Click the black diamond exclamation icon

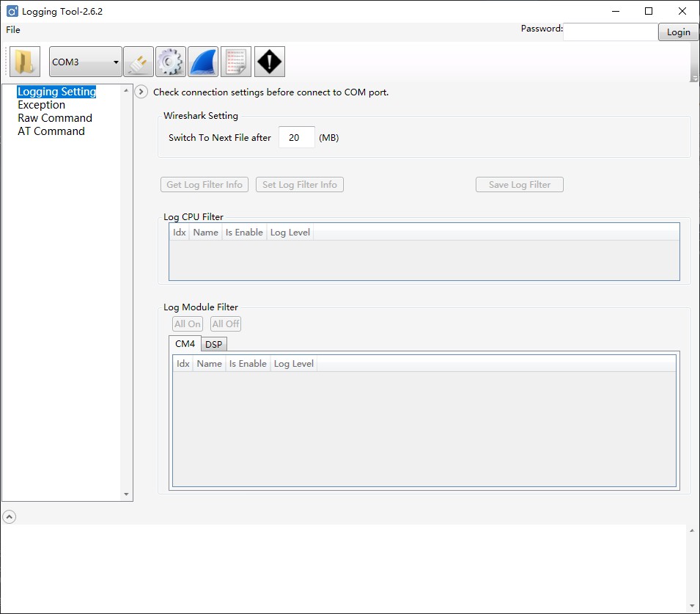[x=269, y=62]
